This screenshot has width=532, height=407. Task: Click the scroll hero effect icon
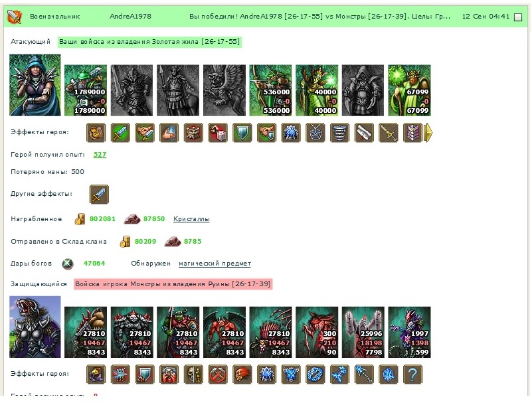pos(364,133)
